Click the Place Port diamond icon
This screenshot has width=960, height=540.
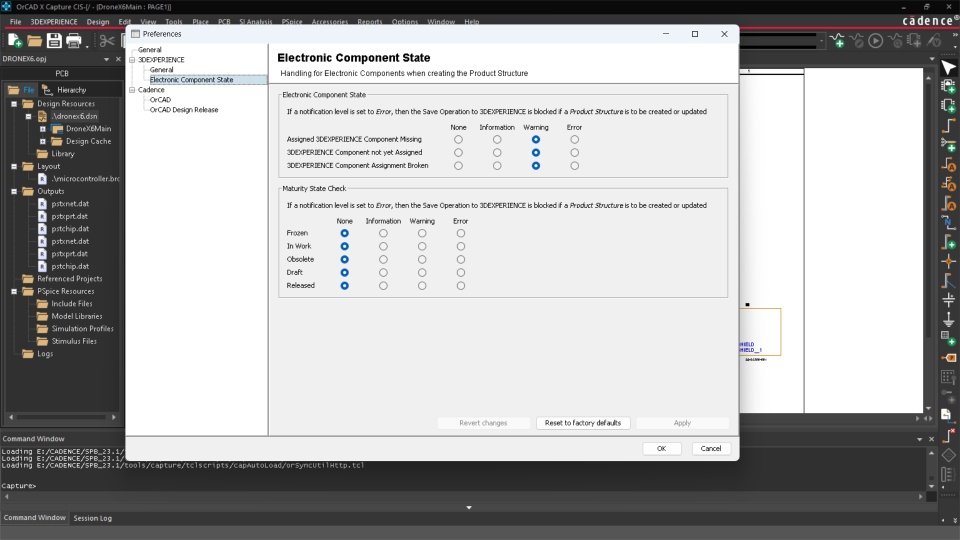948,455
